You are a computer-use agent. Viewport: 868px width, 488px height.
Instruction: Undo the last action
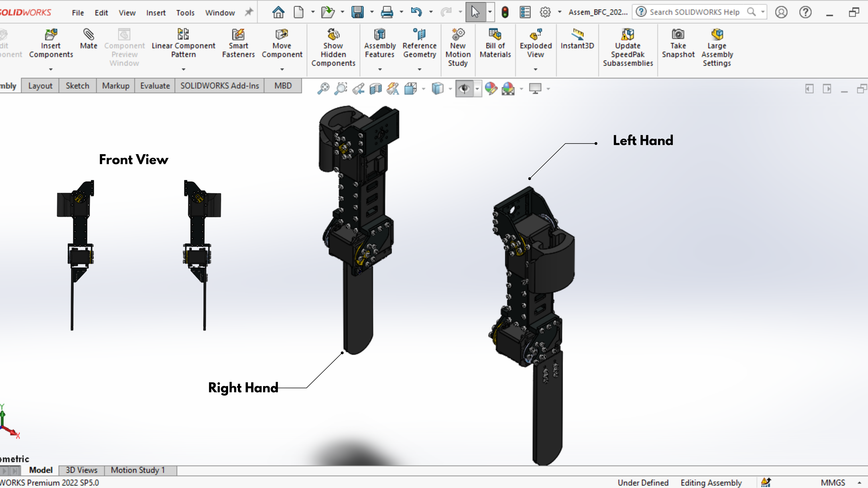point(416,12)
